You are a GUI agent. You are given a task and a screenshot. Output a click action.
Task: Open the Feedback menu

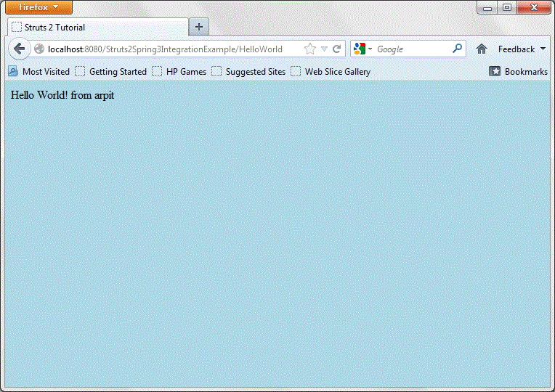click(x=522, y=49)
